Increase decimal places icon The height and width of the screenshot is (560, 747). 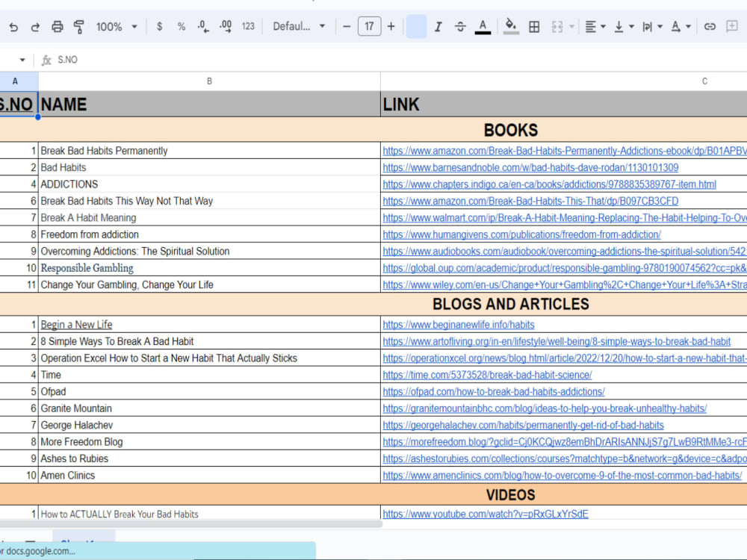click(x=226, y=27)
